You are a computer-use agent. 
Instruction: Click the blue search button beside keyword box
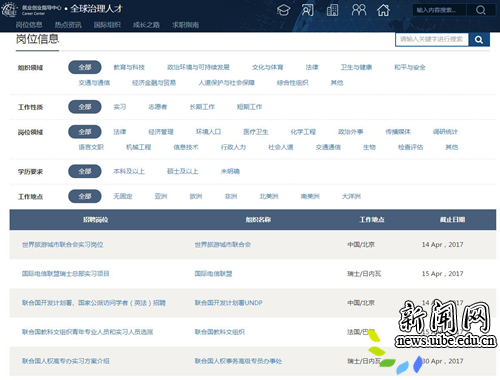479,40
